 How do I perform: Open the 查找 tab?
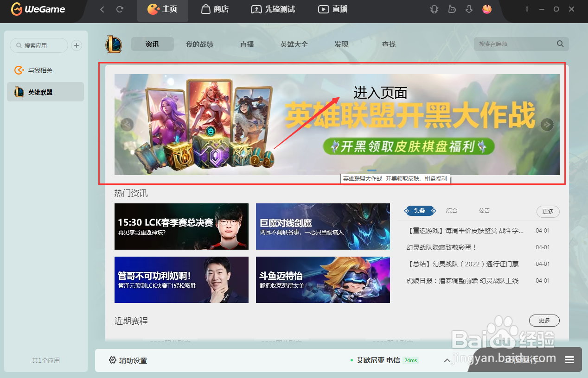point(389,44)
